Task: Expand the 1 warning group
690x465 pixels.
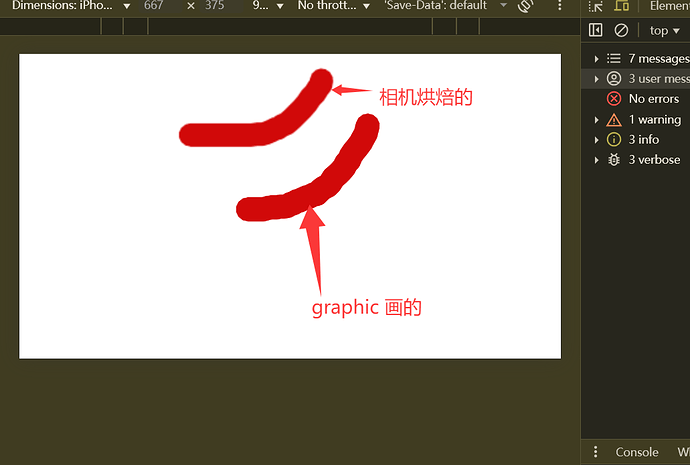Action: click(x=596, y=120)
